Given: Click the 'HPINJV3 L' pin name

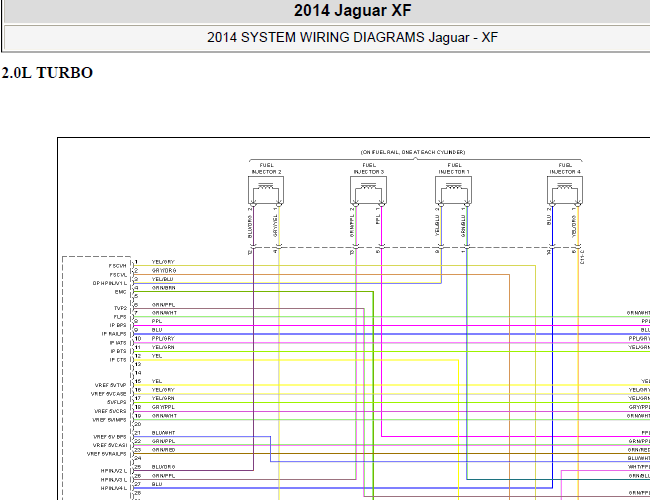Looking at the screenshot, I should pos(114,480).
